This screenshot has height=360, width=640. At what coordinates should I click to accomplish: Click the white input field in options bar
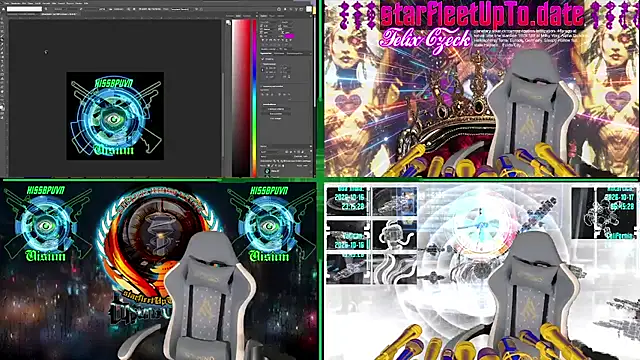pyautogui.click(x=24, y=9)
